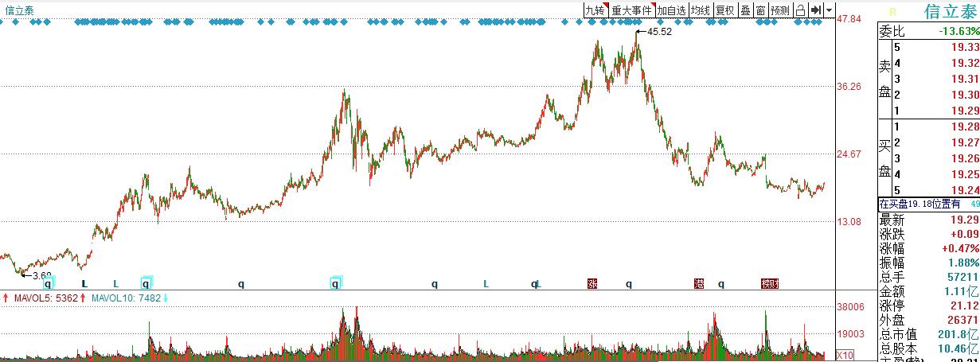Click sell level 3 price 19.31

pyautogui.click(x=966, y=80)
